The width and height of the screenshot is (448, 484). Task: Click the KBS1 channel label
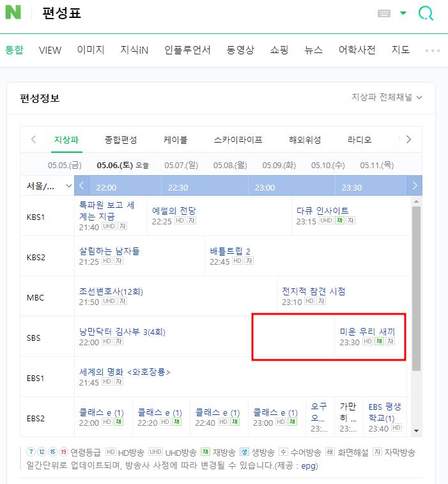[x=36, y=217]
